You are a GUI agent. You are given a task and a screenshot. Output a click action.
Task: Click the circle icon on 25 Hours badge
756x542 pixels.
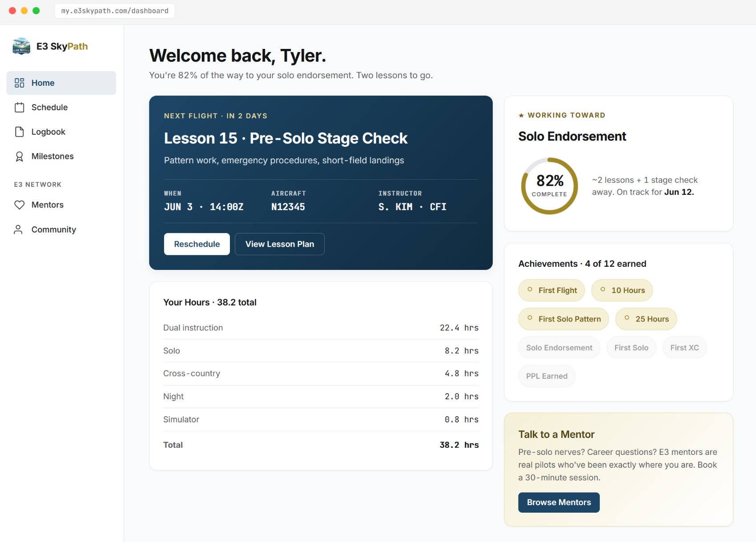click(x=627, y=318)
